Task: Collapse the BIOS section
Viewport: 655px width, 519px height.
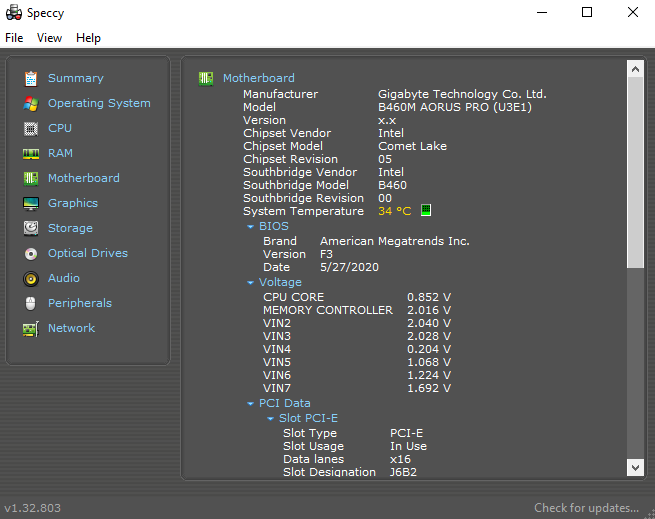Action: [x=251, y=227]
